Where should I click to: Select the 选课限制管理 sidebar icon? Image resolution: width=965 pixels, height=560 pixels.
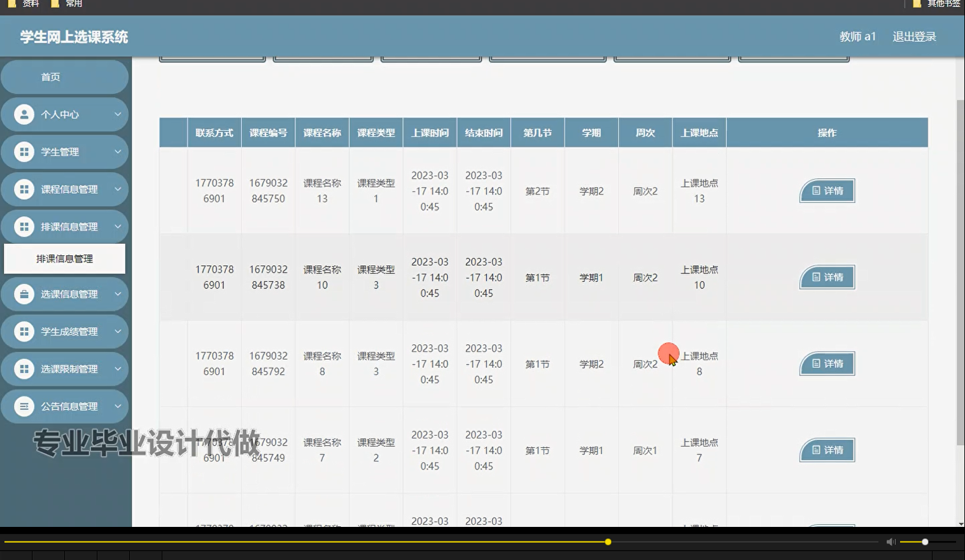(24, 368)
